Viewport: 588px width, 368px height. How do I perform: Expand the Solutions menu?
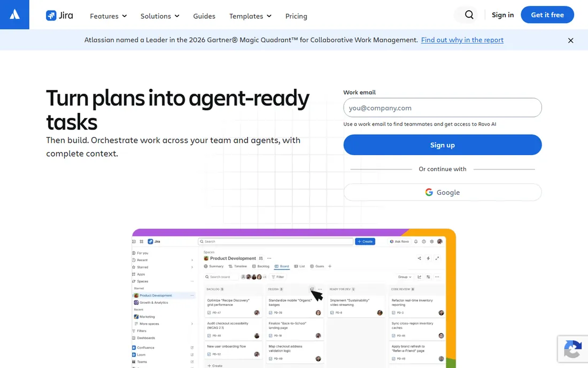click(160, 16)
